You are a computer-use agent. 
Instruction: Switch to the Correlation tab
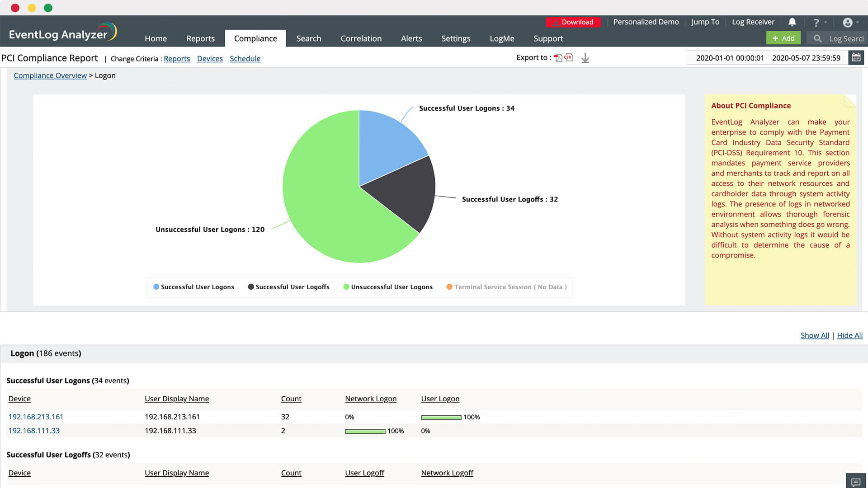[361, 38]
